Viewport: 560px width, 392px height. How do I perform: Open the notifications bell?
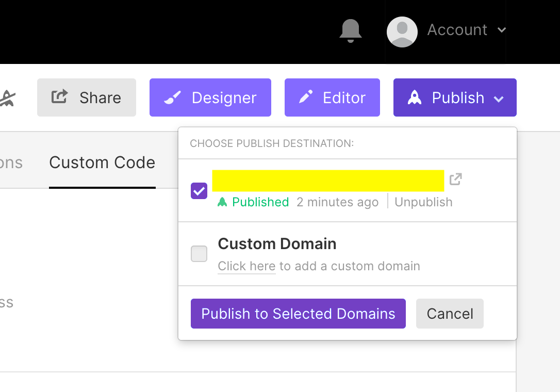click(350, 31)
